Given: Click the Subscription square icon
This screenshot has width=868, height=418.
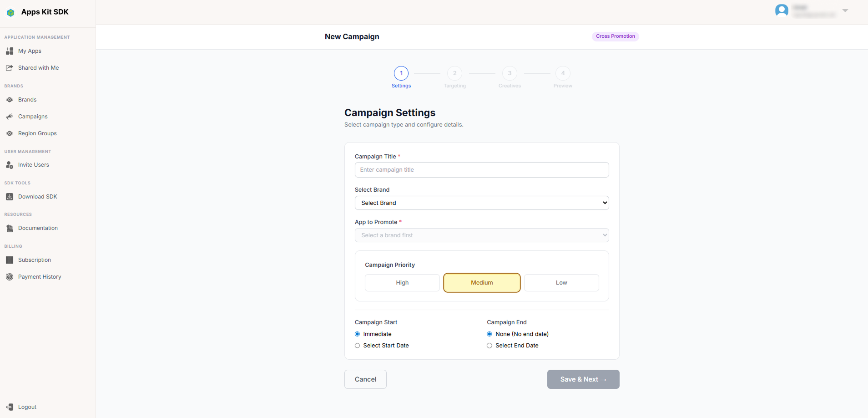Looking at the screenshot, I should [x=10, y=260].
